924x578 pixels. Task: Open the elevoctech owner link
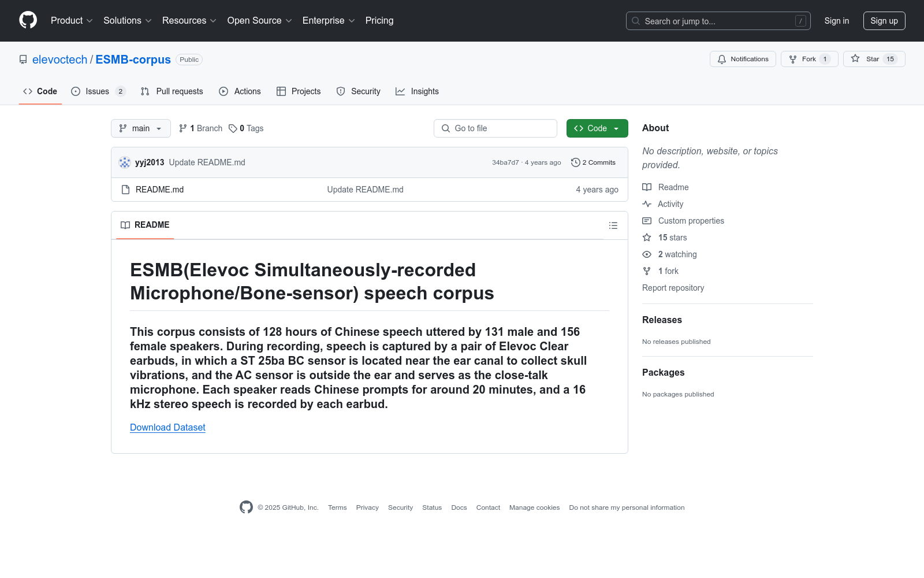[59, 60]
